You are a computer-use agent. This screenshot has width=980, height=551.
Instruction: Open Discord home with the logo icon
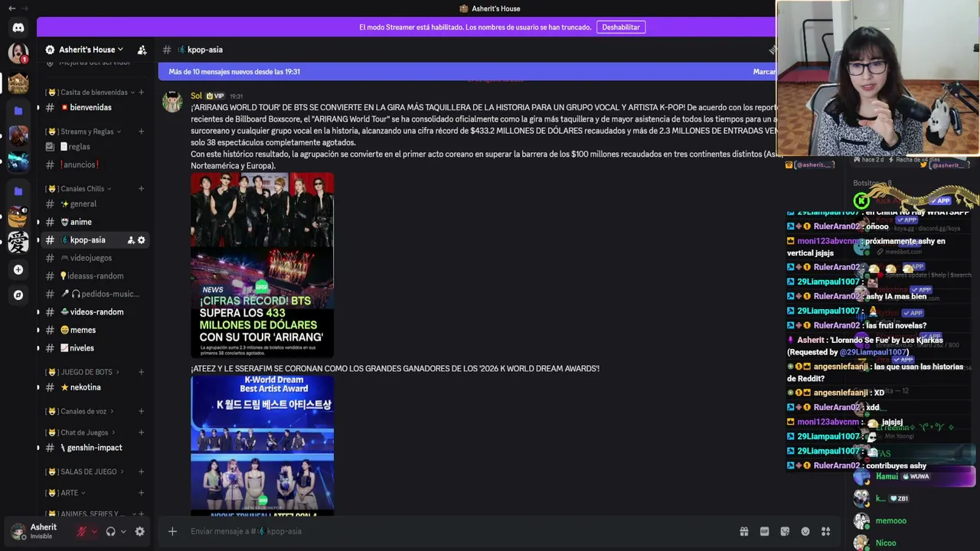coord(18,28)
